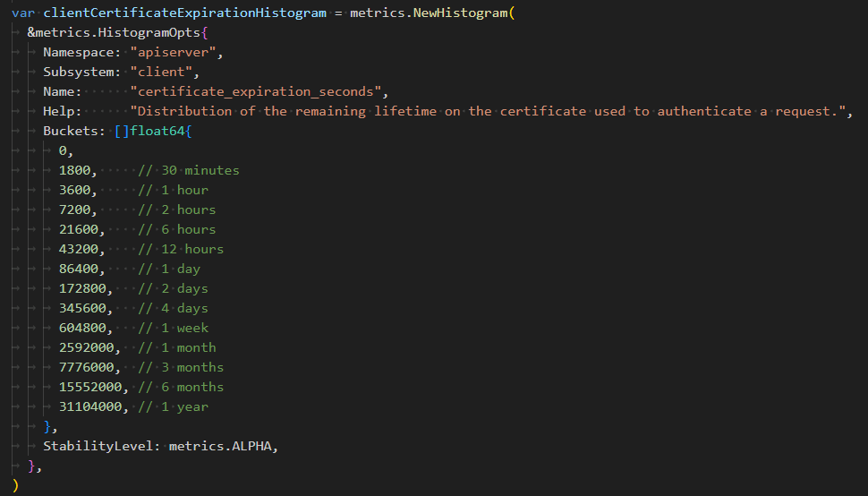Screen dimensions: 868x496
Task: Click the bucket value 15552000
Action: click(90, 387)
